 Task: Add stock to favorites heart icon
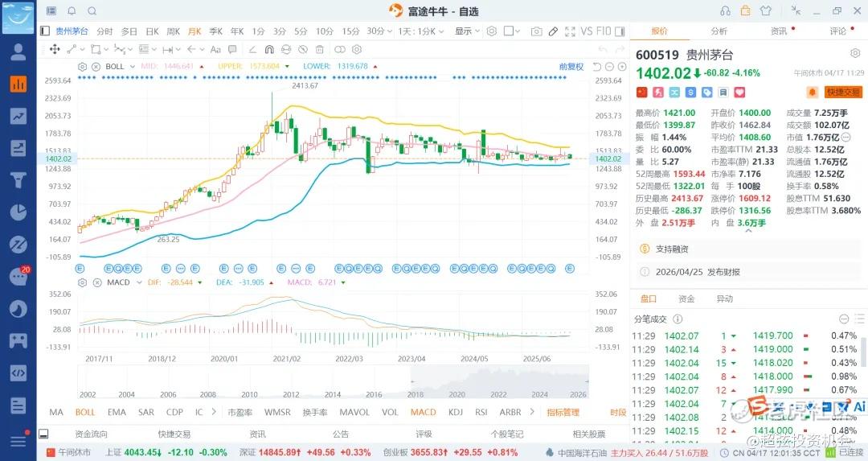739,93
